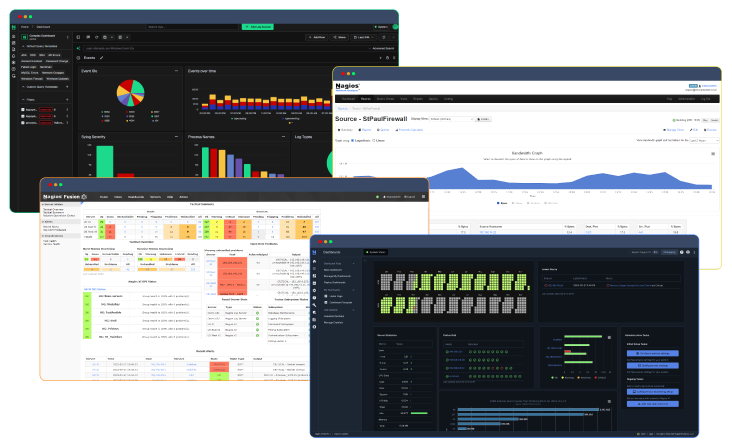The width and height of the screenshot is (732, 448).
Task: Open hamburger menu in Fusion top bar
Action: coord(423,196)
